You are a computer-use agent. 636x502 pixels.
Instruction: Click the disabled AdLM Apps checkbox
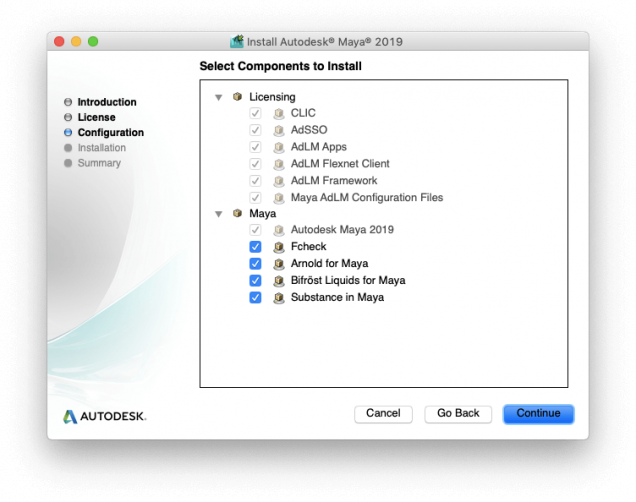tap(255, 147)
